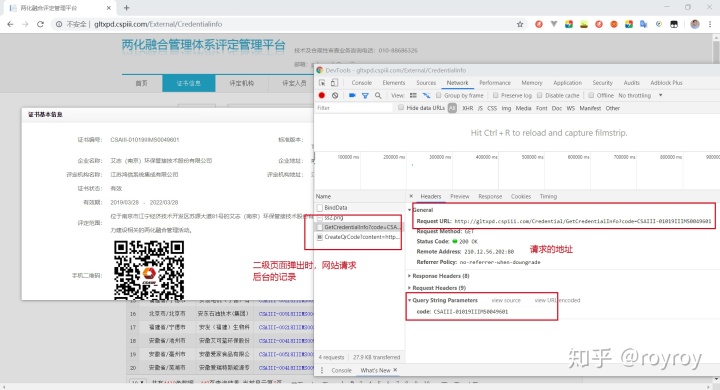Screen dimensions: 720x390
Task: Enable Preserve log checkbox
Action: (495, 96)
